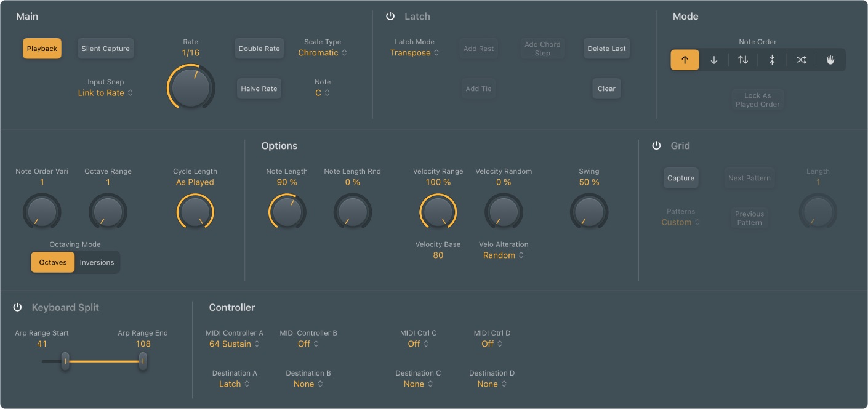Open the MIDI Controller B menu

click(308, 344)
